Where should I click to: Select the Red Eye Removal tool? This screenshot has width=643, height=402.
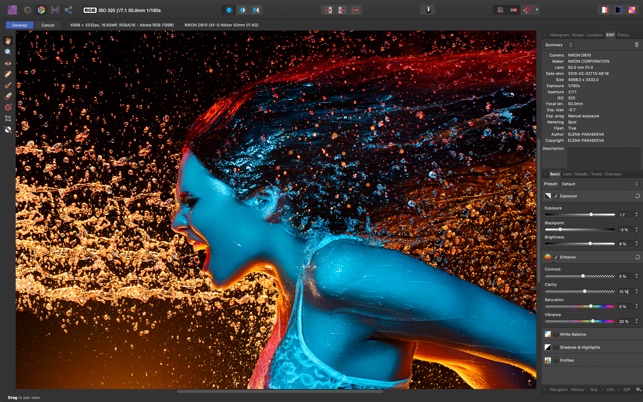(8, 63)
